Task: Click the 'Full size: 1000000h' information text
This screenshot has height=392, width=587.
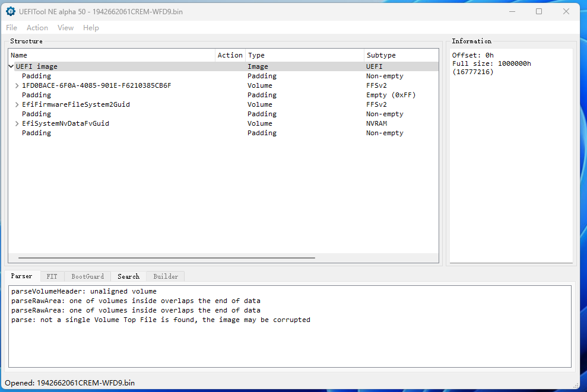Action: coord(491,63)
